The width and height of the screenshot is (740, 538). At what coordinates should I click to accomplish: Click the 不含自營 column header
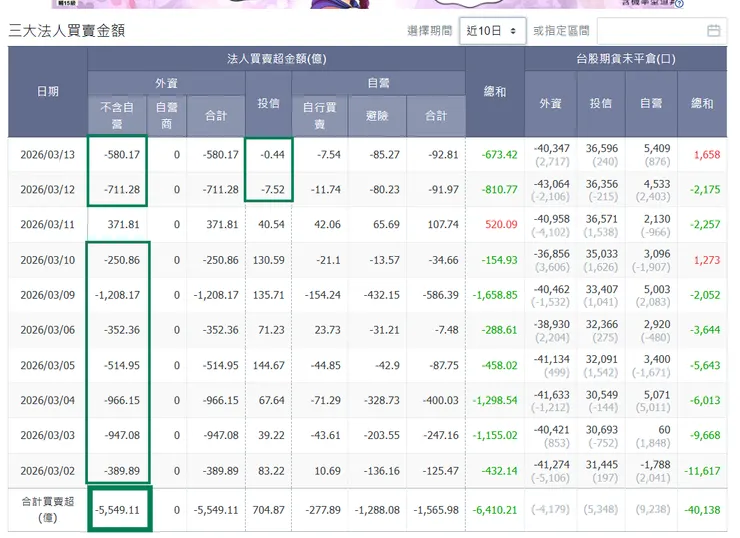[117, 116]
